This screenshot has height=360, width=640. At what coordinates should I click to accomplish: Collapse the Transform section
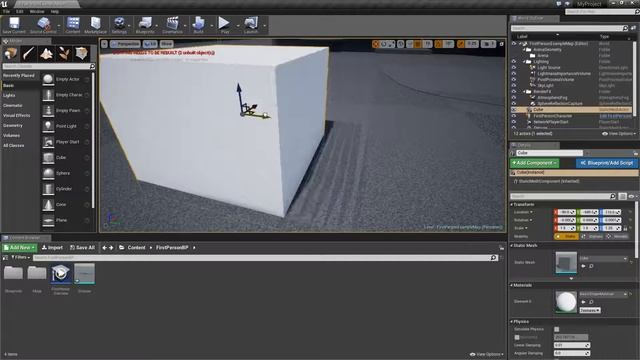[512, 204]
